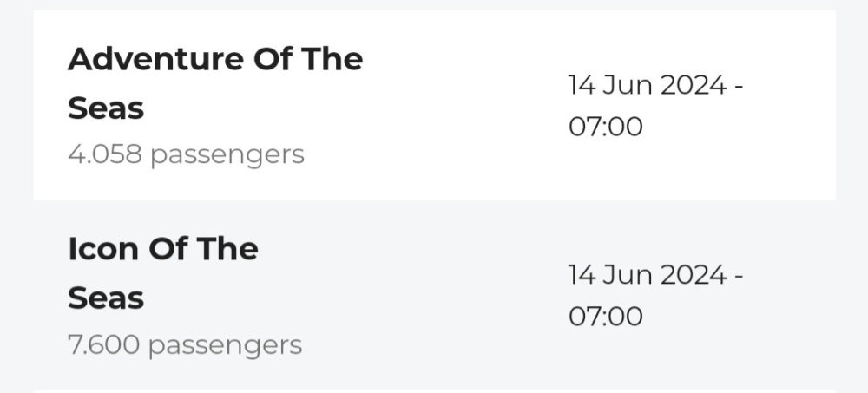Click 2024 in the Icon row date
Screen dimensions: 868x393
click(694, 275)
